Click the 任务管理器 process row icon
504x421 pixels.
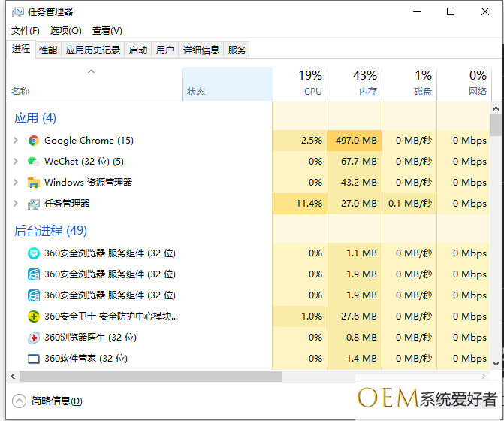click(33, 204)
